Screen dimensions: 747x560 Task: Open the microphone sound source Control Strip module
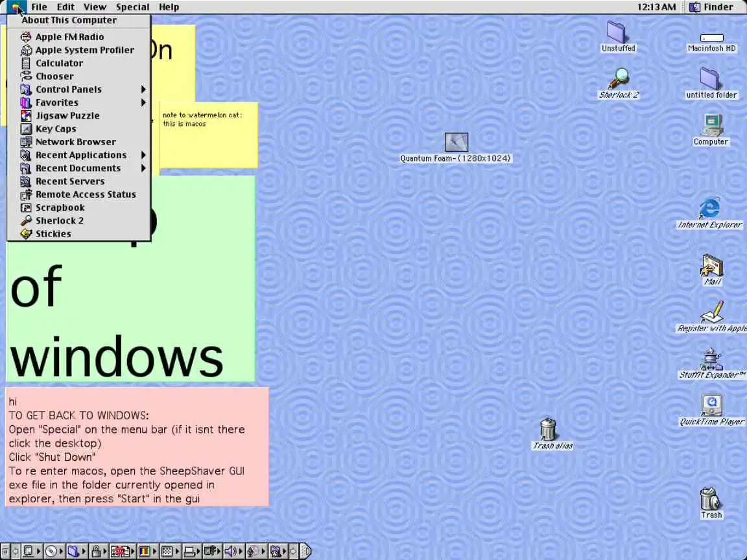click(x=257, y=552)
